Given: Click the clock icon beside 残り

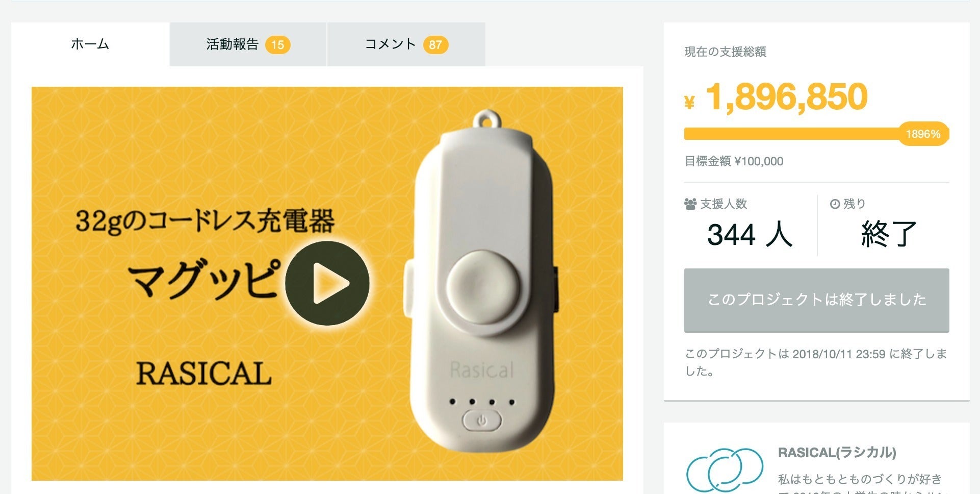Looking at the screenshot, I should pyautogui.click(x=835, y=204).
